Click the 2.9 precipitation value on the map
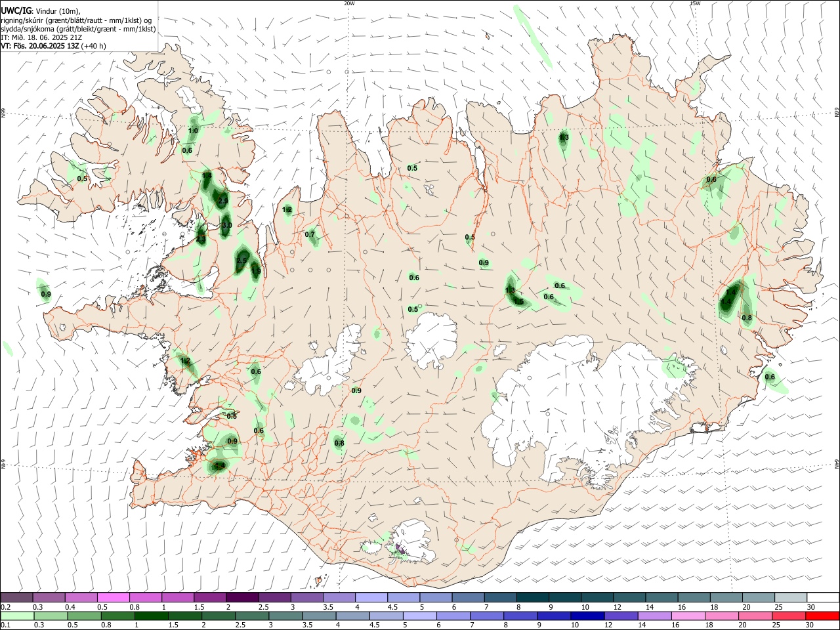Image resolution: width=840 pixels, height=630 pixels. 223,201
